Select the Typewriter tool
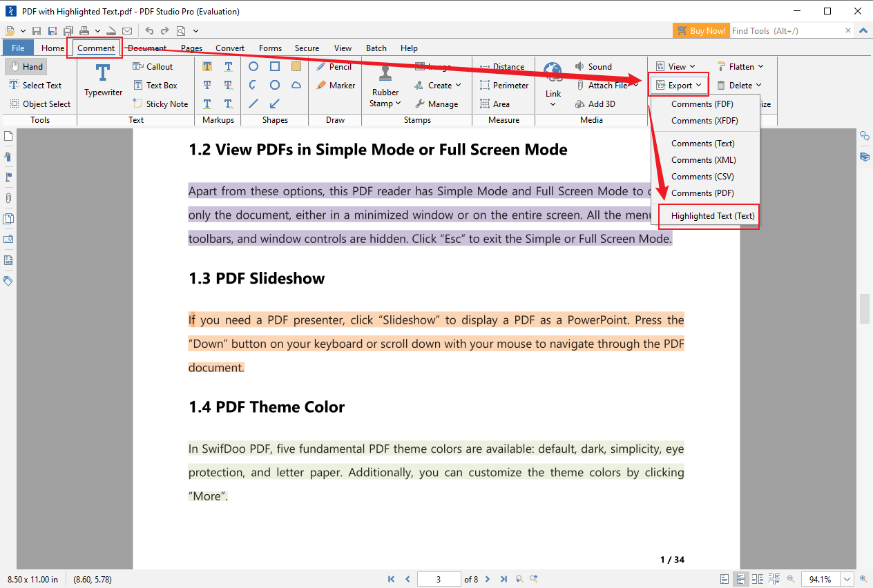This screenshot has height=588, width=873. click(x=103, y=79)
